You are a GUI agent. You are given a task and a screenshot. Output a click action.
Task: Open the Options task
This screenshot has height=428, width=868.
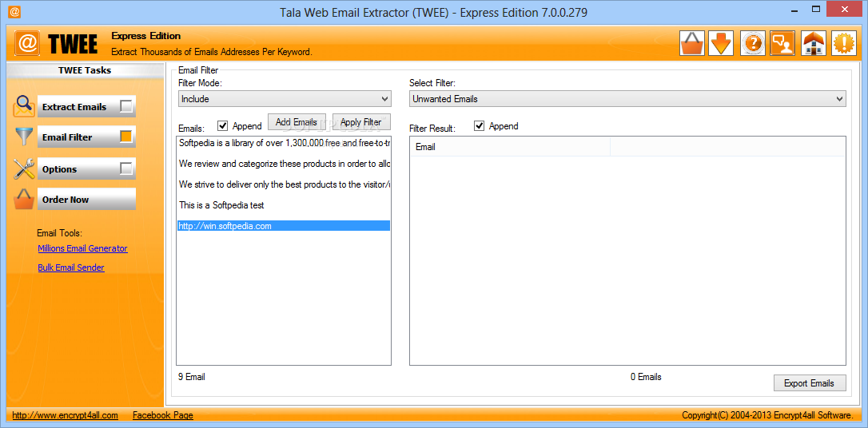click(x=86, y=168)
